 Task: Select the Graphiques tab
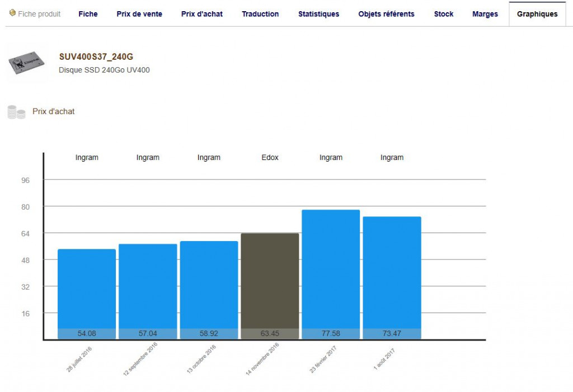click(537, 14)
